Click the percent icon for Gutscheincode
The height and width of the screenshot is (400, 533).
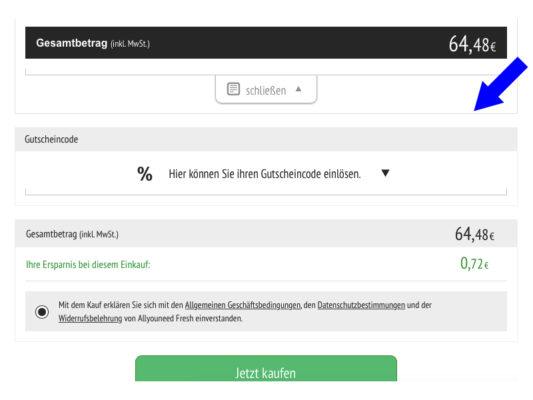point(145,174)
